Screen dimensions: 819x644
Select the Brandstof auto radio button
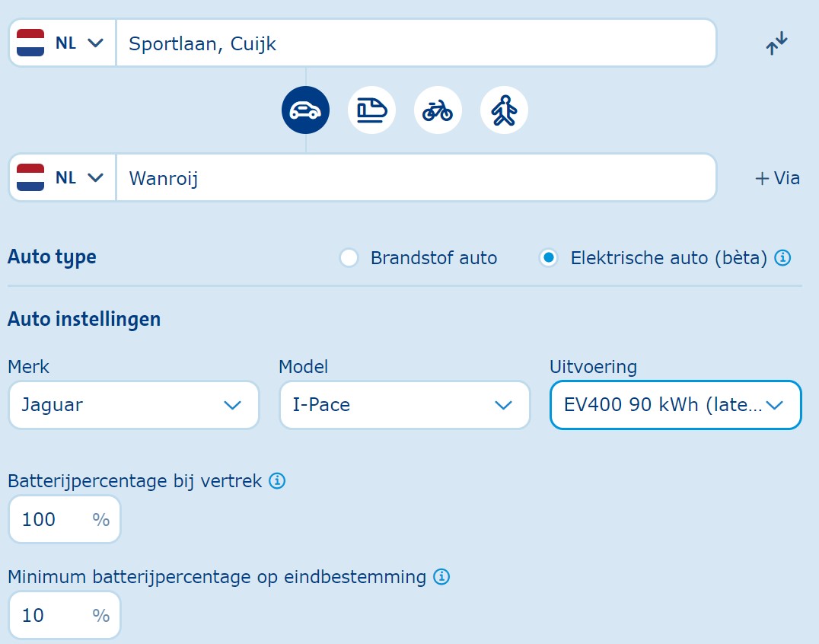[349, 258]
